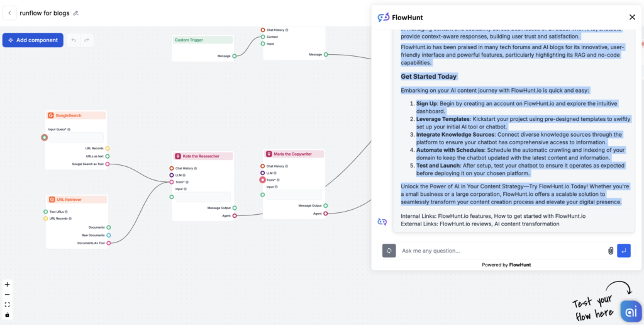The height and width of the screenshot is (325, 644).
Task: Click the fit view icon
Action: point(7,304)
